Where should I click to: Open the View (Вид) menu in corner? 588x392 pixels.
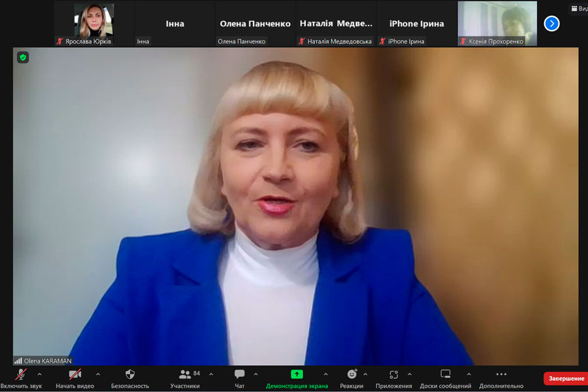coord(579,8)
